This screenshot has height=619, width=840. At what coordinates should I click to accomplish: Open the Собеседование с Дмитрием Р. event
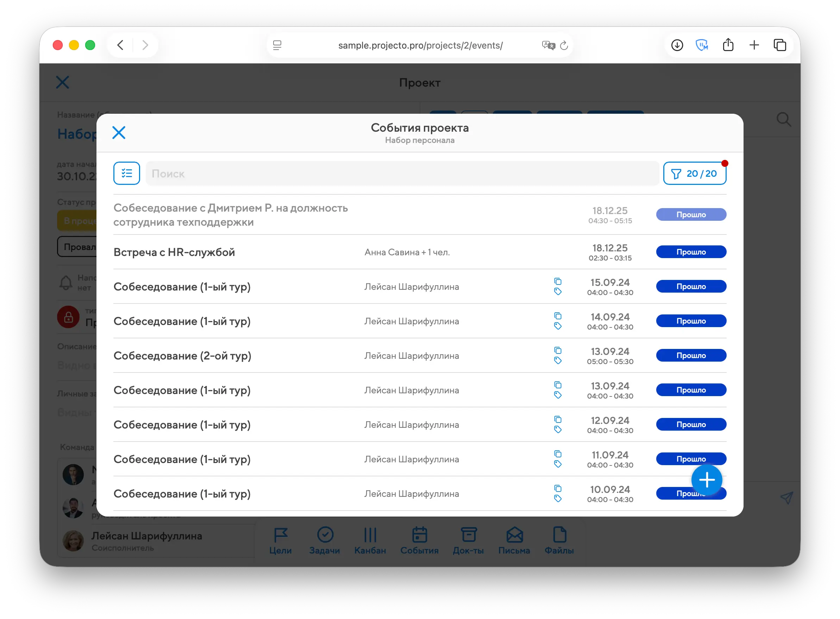231,215
